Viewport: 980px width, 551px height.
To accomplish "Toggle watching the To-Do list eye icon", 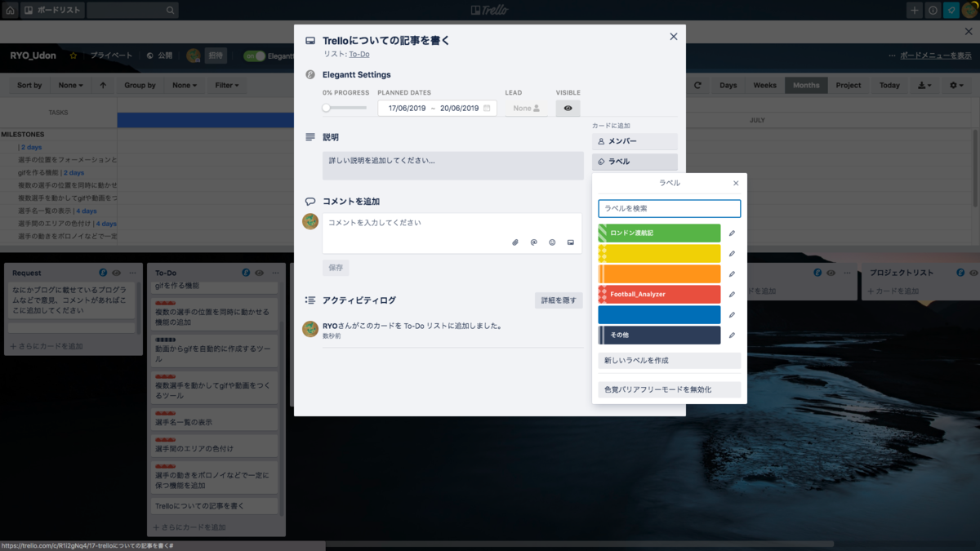I will coord(260,272).
